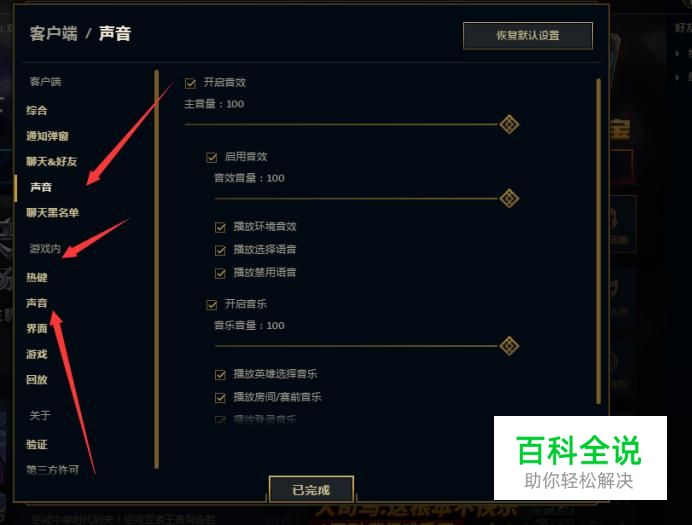
Task: Select 聊天黑名单 sidebar item
Action: pos(53,213)
